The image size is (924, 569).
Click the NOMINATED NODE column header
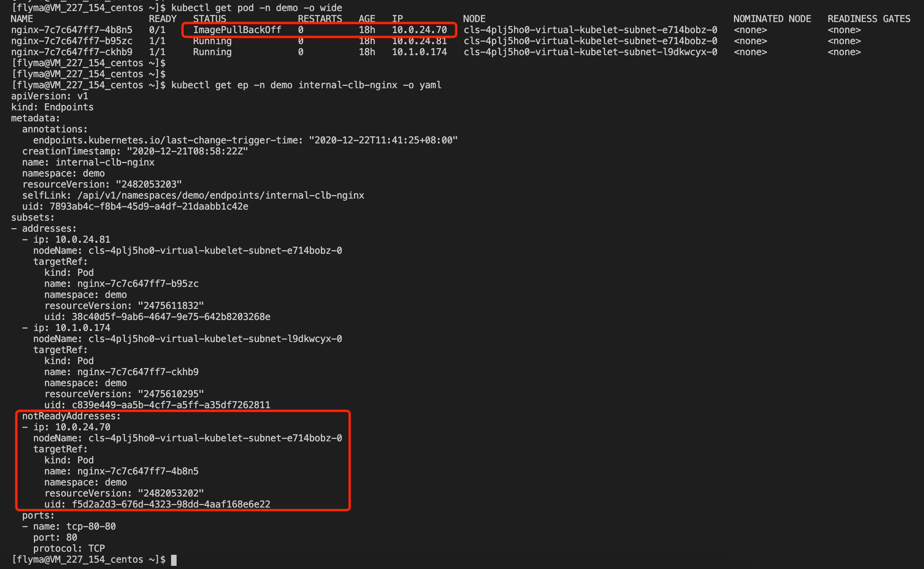click(x=772, y=19)
